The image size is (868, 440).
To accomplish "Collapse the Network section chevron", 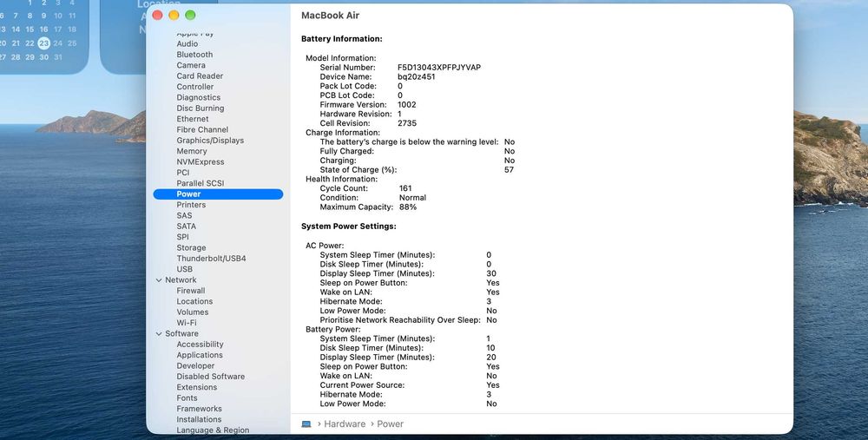I will pos(159,280).
